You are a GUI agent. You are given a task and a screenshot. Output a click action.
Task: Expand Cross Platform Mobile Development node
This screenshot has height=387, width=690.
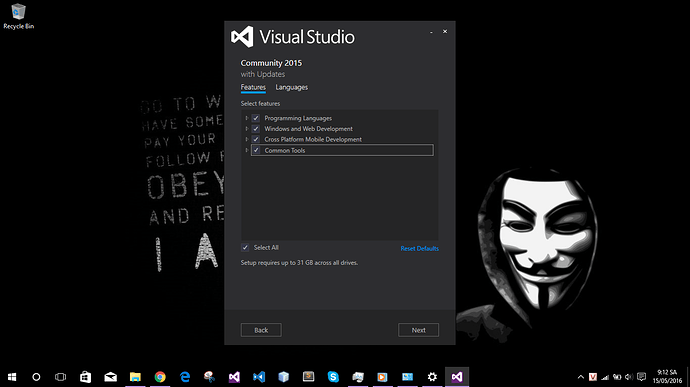(246, 139)
